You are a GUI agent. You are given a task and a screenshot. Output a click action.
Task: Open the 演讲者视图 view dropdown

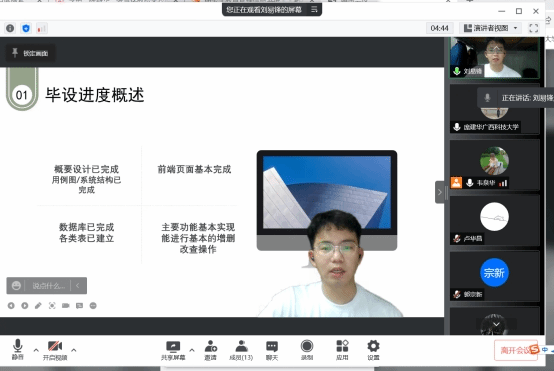pyautogui.click(x=491, y=28)
